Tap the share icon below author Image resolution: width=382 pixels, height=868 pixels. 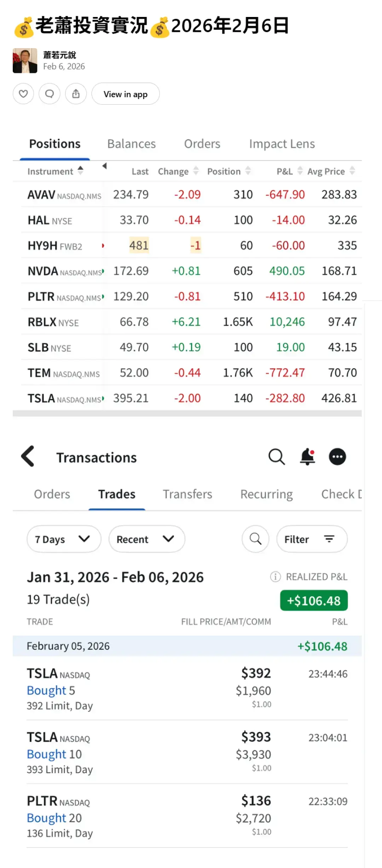pos(76,94)
